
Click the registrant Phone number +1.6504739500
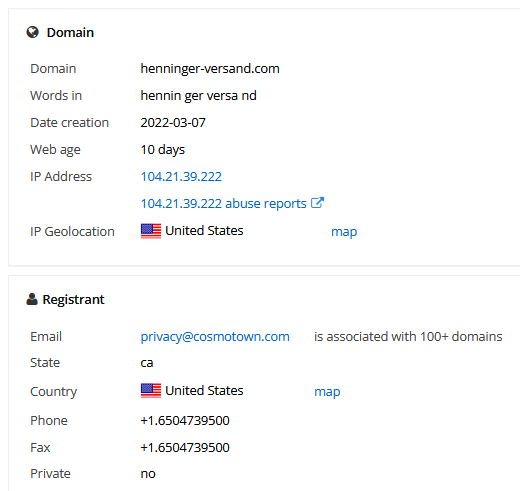point(185,421)
